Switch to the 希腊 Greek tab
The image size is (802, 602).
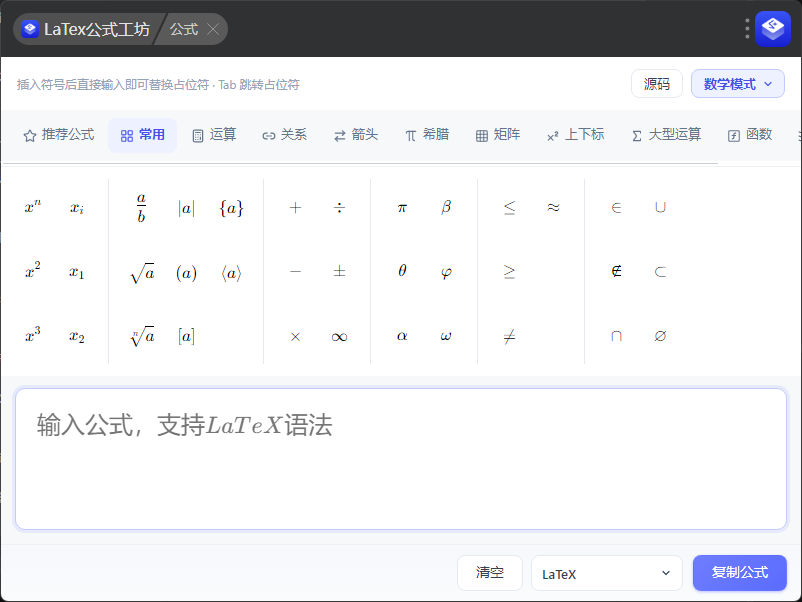pyautogui.click(x=427, y=135)
